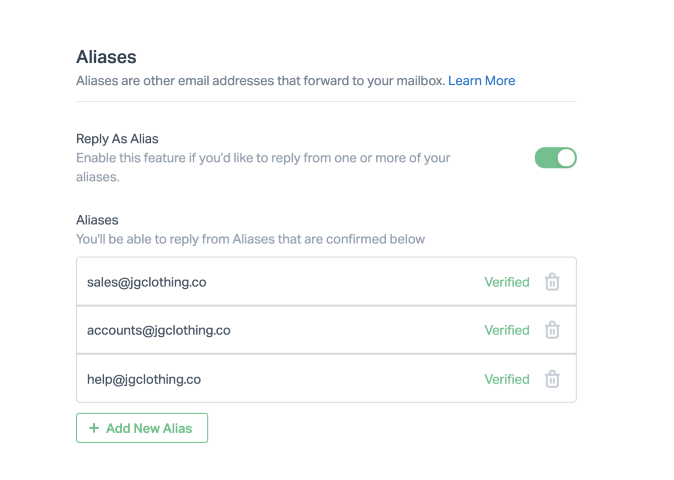Click the "Enable this feature" description text
674x480 pixels.
click(263, 158)
